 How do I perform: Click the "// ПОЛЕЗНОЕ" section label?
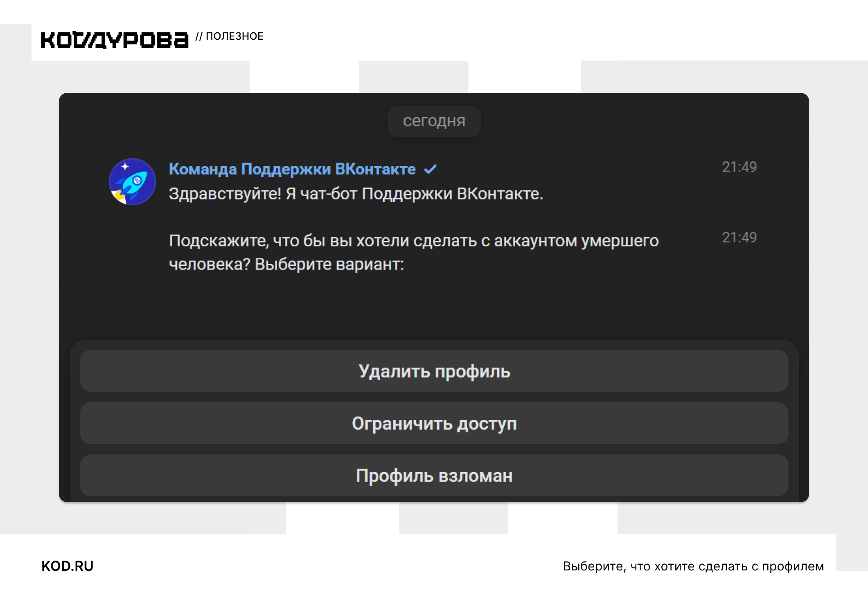pos(229,36)
